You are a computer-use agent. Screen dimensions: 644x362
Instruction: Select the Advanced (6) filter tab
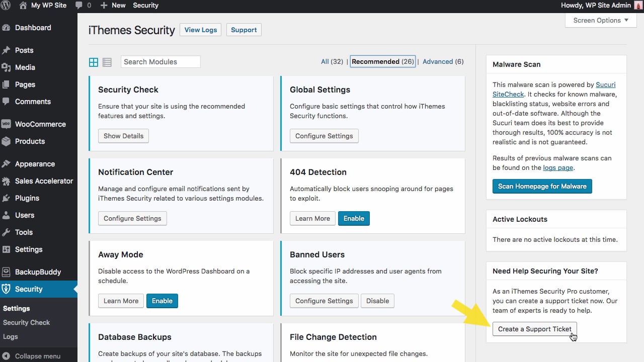(443, 61)
